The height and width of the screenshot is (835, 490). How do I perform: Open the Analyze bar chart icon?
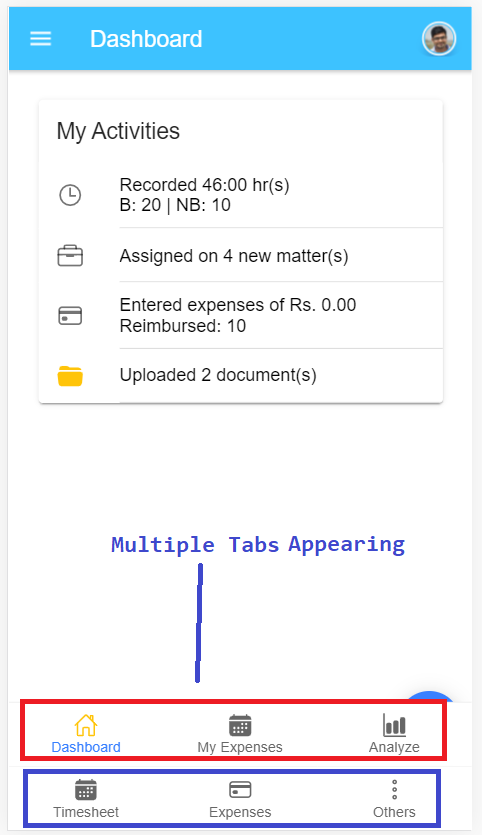tap(394, 725)
